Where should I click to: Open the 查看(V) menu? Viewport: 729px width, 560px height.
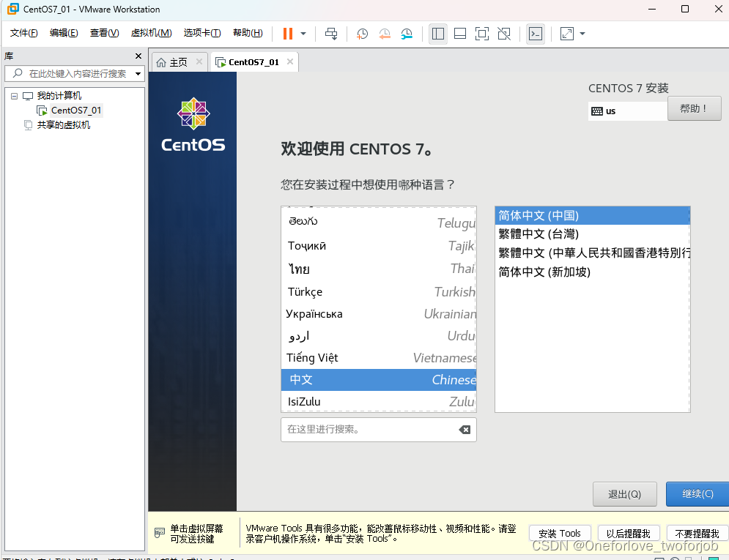coord(104,33)
